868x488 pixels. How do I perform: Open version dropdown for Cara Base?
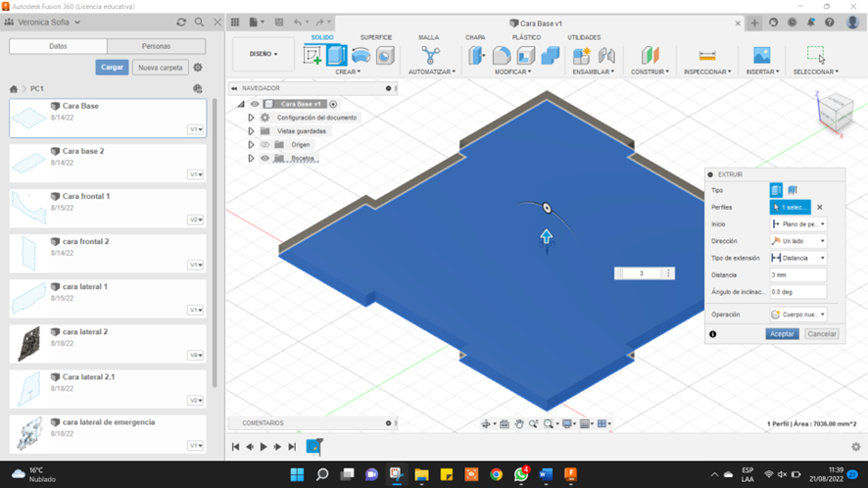coord(196,129)
